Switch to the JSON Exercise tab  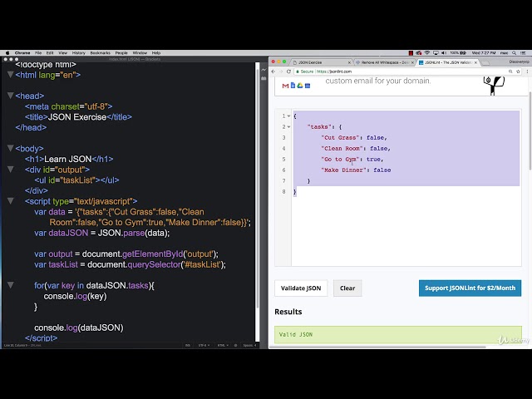tap(322, 62)
